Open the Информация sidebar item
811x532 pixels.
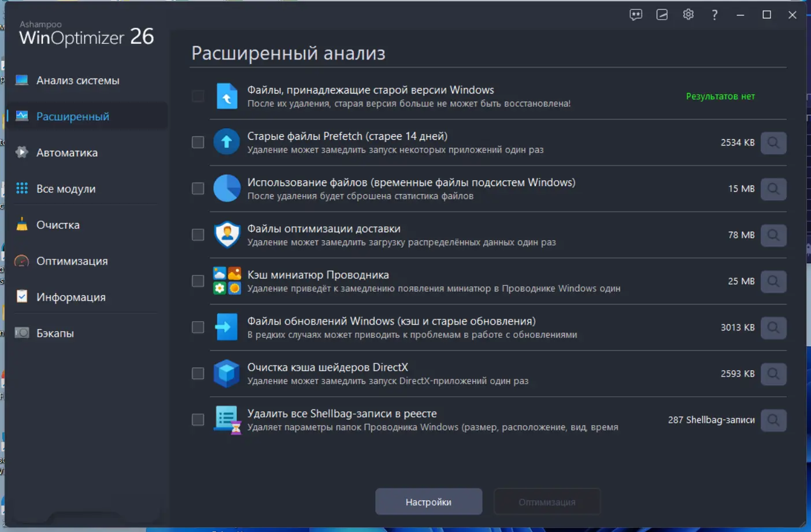pyautogui.click(x=87, y=297)
